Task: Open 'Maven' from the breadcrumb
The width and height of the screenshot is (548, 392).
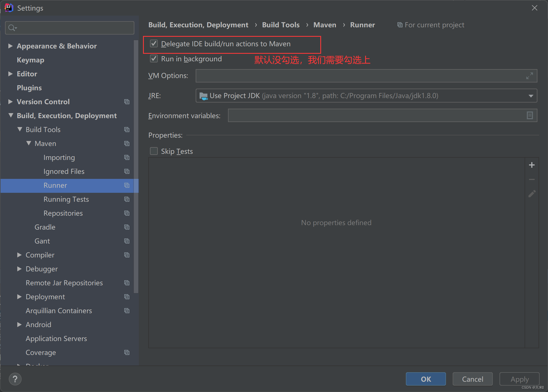Action: click(325, 25)
